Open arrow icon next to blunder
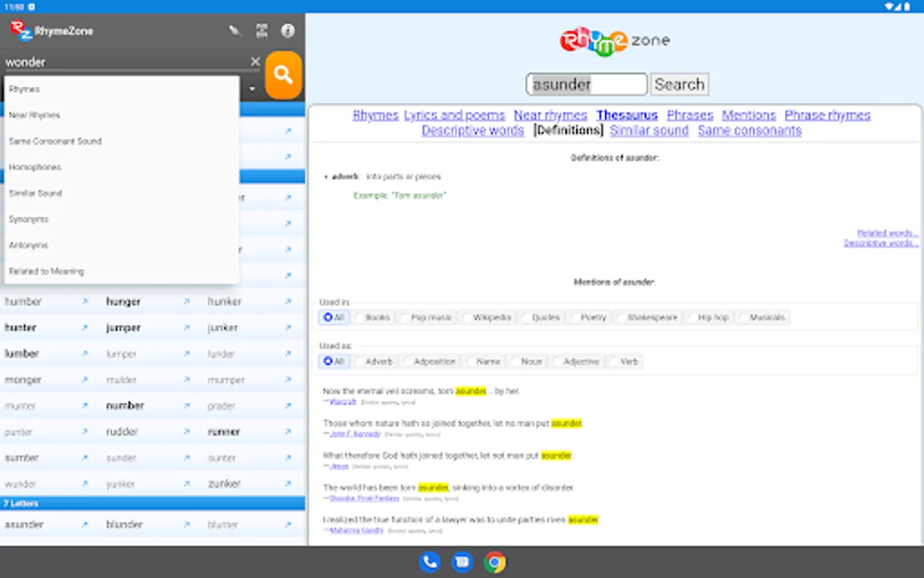The height and width of the screenshot is (578, 924). 187,525
